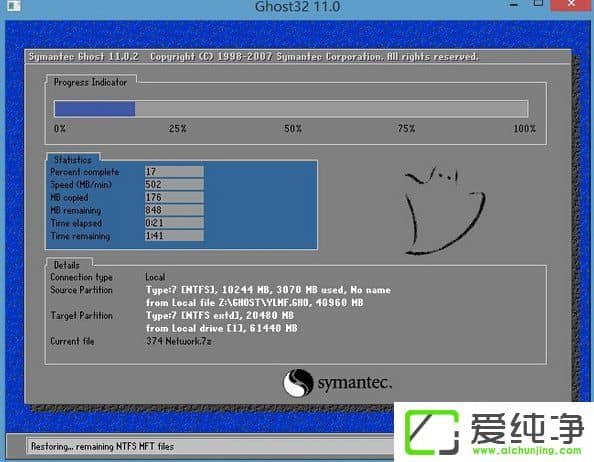Click the Current file label
Viewport: 594px width, 462px height.
pos(72,341)
